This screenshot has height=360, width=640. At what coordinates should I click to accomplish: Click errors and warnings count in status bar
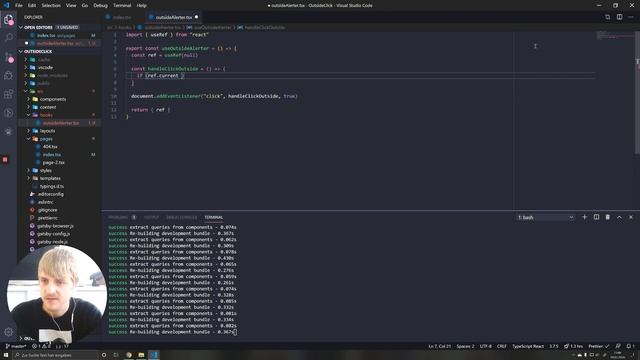tap(42, 346)
